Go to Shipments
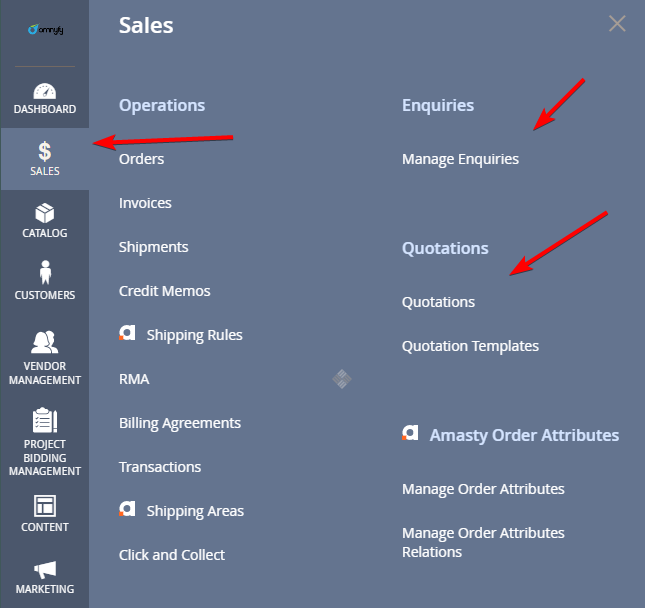Viewport: 645px width, 608px height. point(153,247)
